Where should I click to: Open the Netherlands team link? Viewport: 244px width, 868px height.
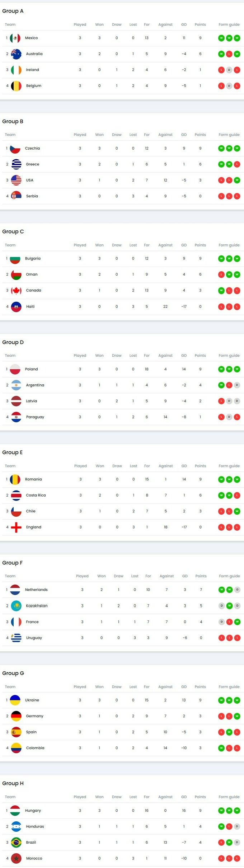tap(36, 590)
